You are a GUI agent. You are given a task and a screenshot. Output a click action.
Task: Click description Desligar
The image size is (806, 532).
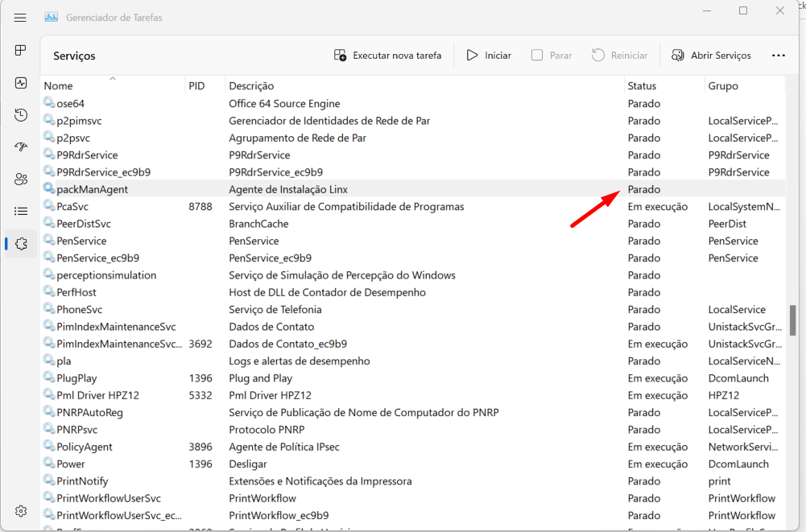tap(248, 464)
